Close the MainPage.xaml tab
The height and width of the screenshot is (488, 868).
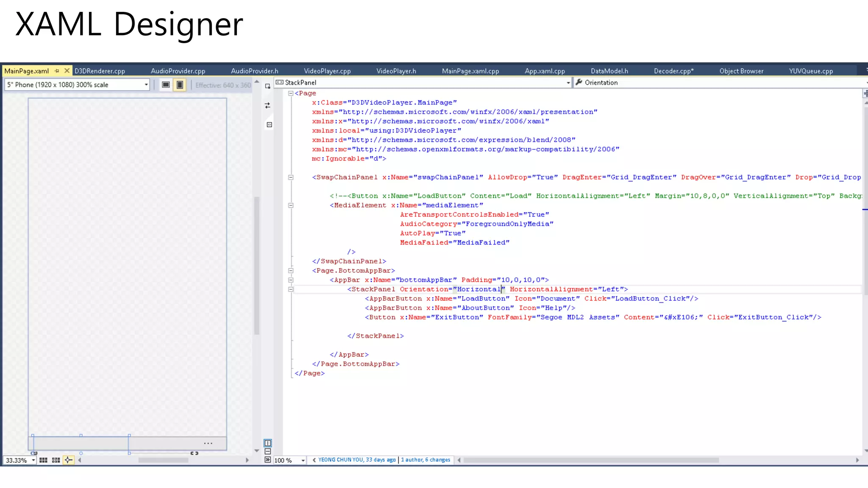point(67,71)
